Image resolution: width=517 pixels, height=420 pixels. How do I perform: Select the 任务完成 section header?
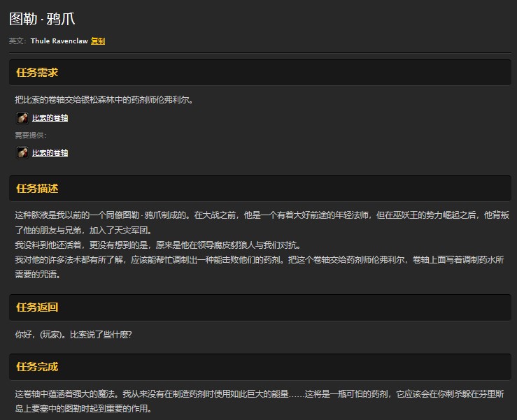pyautogui.click(x=37, y=367)
